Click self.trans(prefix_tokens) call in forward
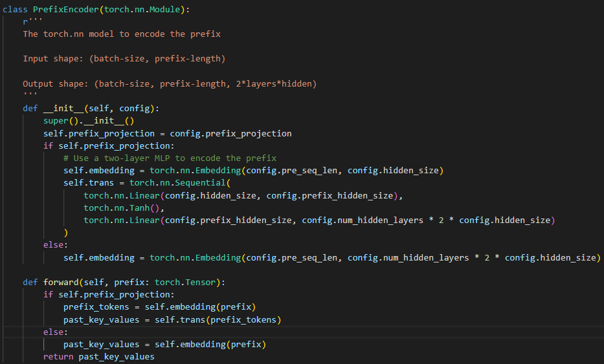 coord(218,320)
